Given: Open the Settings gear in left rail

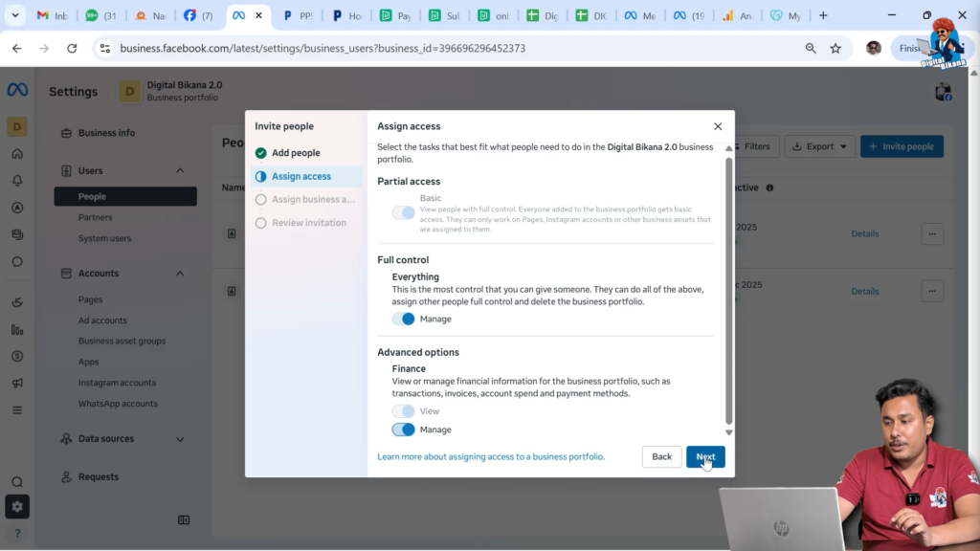Looking at the screenshot, I should [x=17, y=507].
